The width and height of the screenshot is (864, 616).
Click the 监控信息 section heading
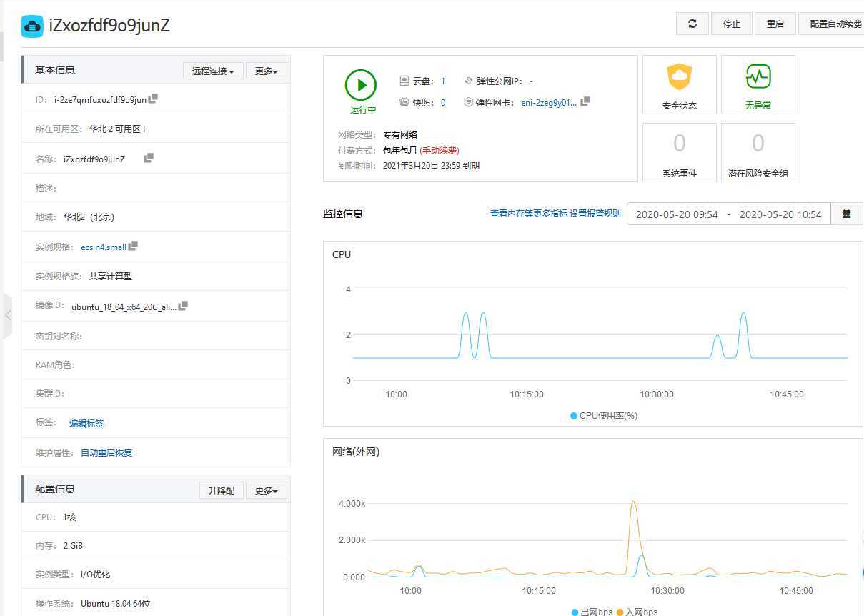point(343,214)
